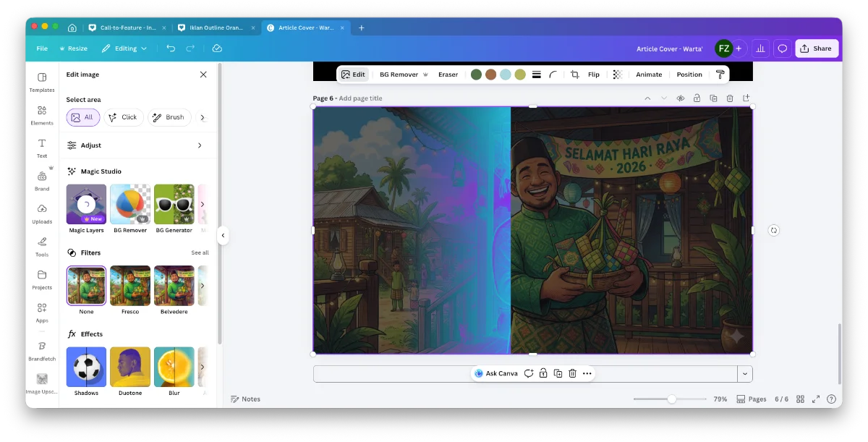Click See all filters link
The height and width of the screenshot is (442, 868).
pyautogui.click(x=200, y=253)
